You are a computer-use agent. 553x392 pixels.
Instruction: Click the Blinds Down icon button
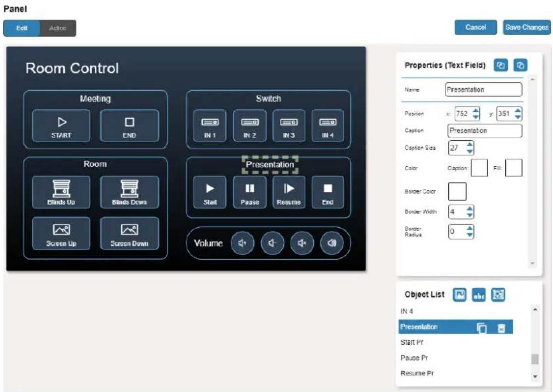(x=129, y=192)
